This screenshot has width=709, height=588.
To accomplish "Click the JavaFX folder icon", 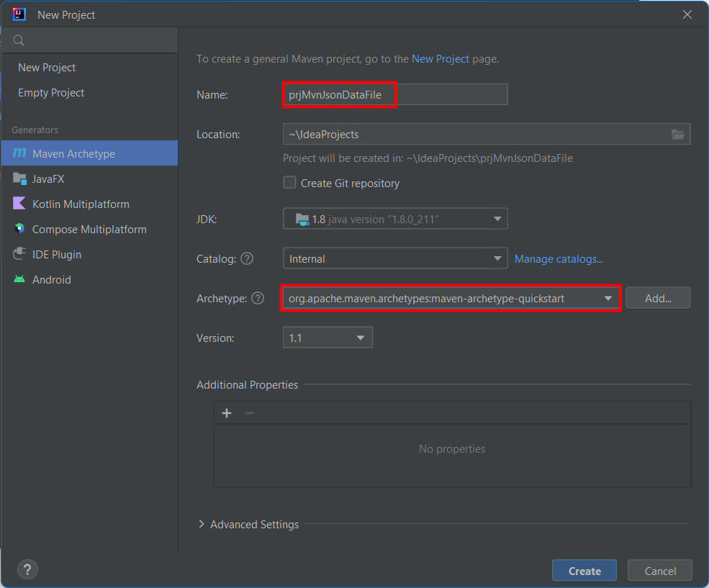I will [19, 178].
